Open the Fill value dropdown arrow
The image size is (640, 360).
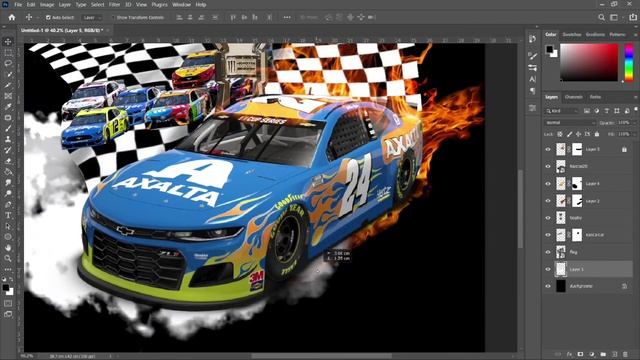(634, 134)
